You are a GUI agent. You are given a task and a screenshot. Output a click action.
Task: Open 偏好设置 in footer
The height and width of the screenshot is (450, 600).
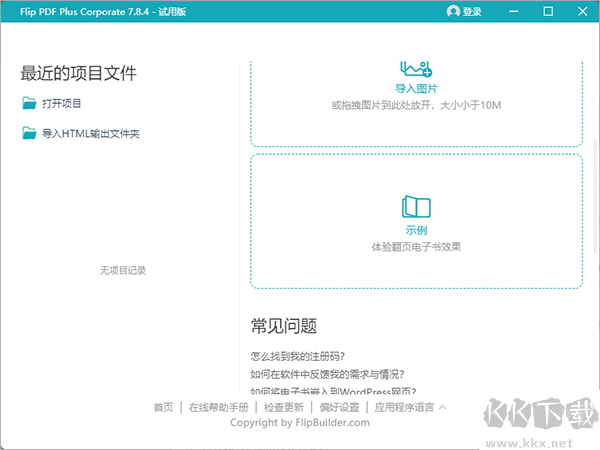coord(339,407)
